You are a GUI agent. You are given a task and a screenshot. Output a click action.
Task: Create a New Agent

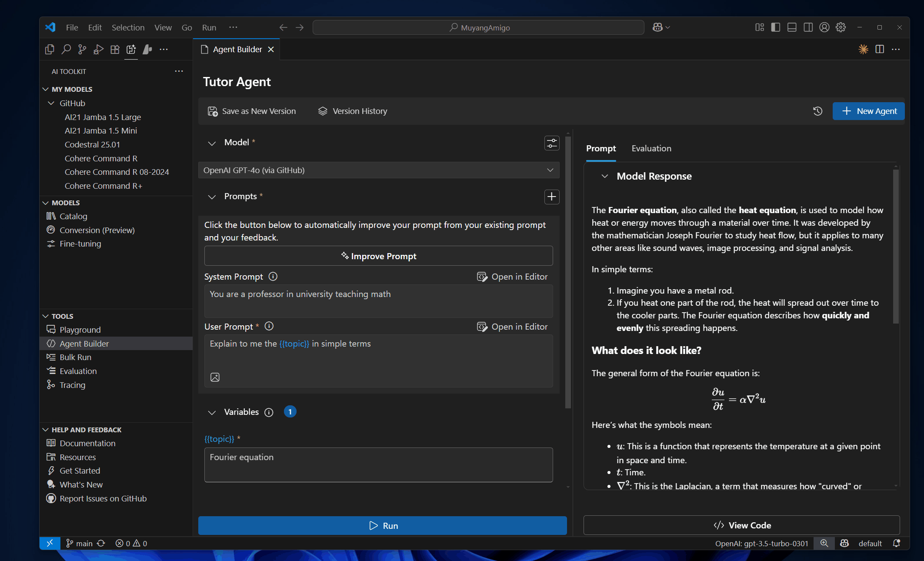tap(869, 111)
